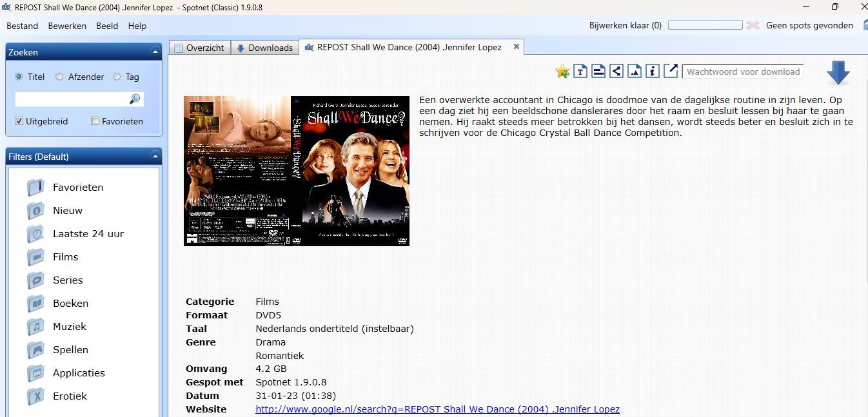Click the page icon with letter T

point(580,72)
